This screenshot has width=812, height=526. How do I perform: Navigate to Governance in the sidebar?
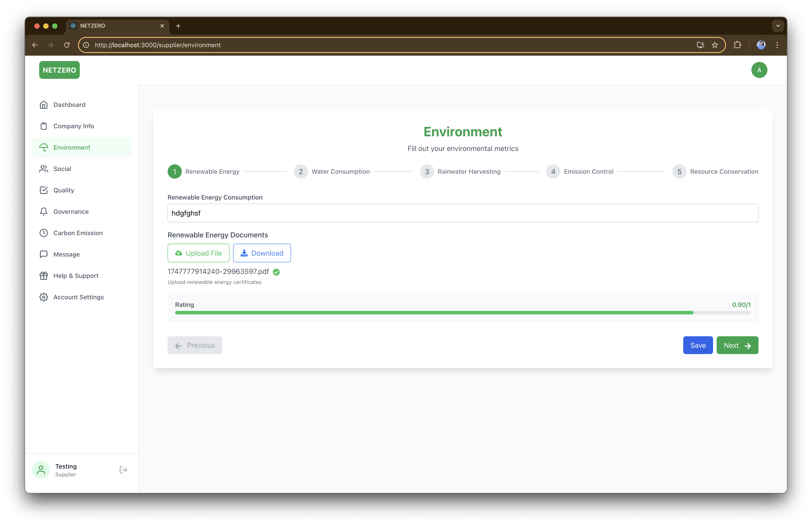71,212
